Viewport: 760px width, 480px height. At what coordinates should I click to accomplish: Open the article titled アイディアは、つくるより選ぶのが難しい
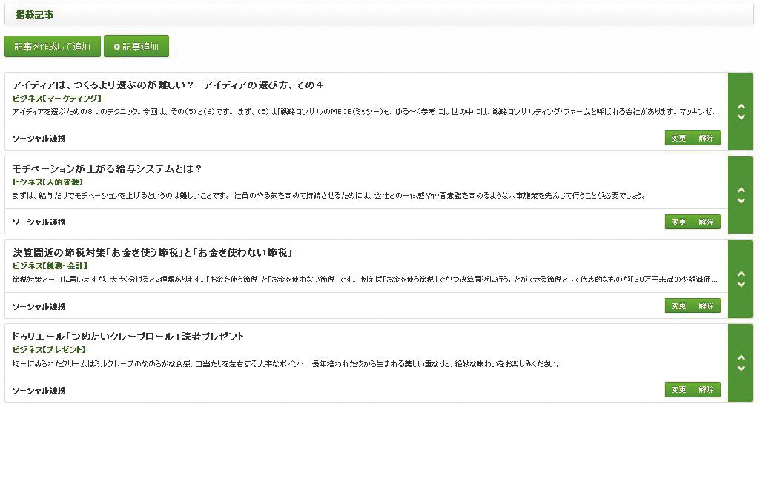point(168,85)
